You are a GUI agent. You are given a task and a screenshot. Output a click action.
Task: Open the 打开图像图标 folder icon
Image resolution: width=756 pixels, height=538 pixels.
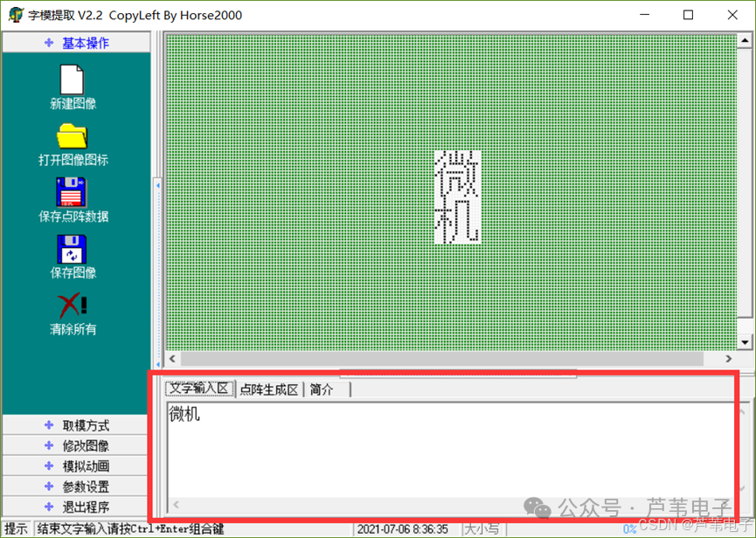72,136
